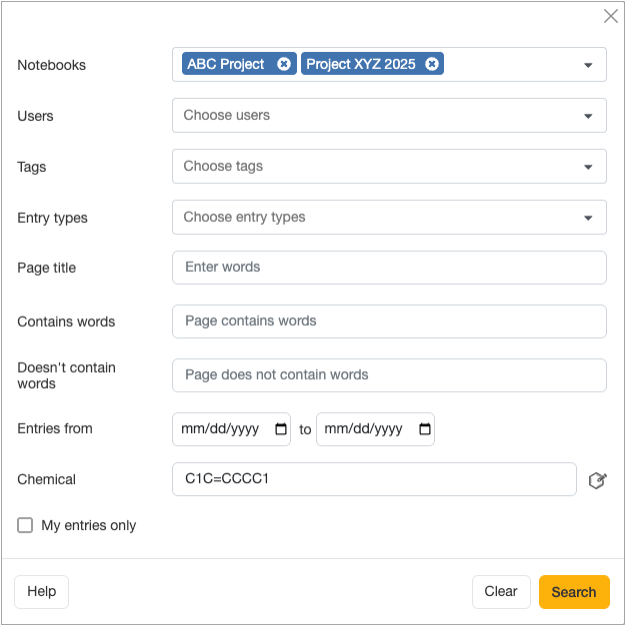Click the end date field after "to"
The height and width of the screenshot is (626, 626).
coord(366,429)
